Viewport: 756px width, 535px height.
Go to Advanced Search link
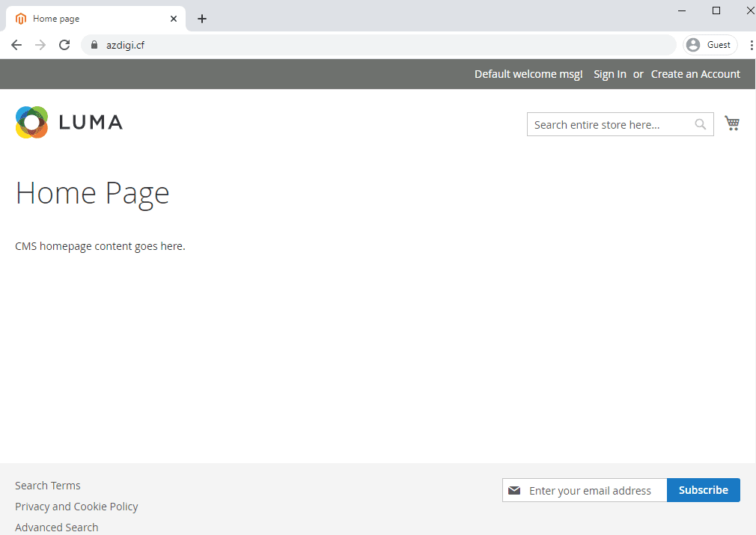click(57, 528)
